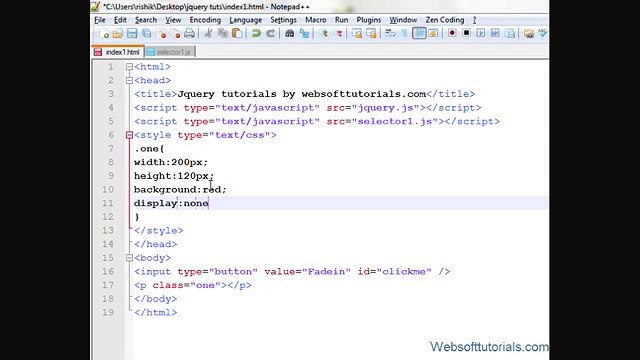This screenshot has height=360, width=640.
Task: Click the <p class="one"> line
Action: (x=193, y=285)
